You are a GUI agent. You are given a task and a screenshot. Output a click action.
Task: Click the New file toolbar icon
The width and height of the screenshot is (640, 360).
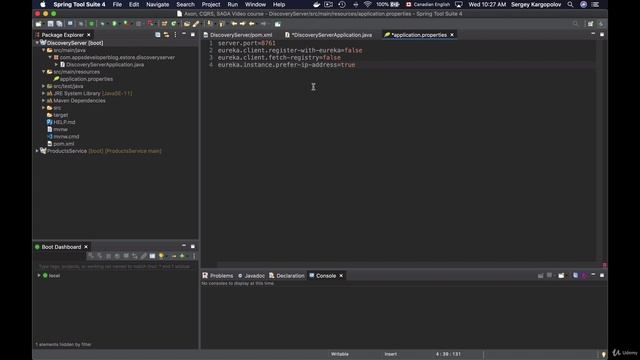tap(39, 24)
